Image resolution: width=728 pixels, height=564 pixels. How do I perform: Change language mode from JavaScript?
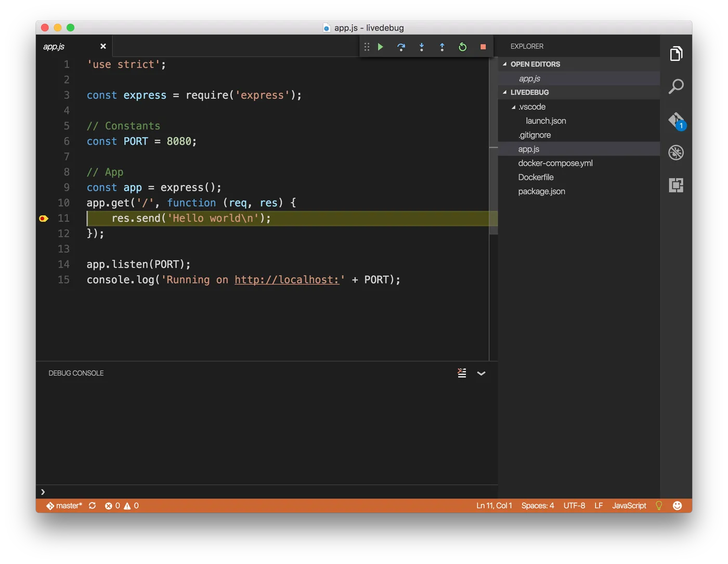pyautogui.click(x=629, y=505)
